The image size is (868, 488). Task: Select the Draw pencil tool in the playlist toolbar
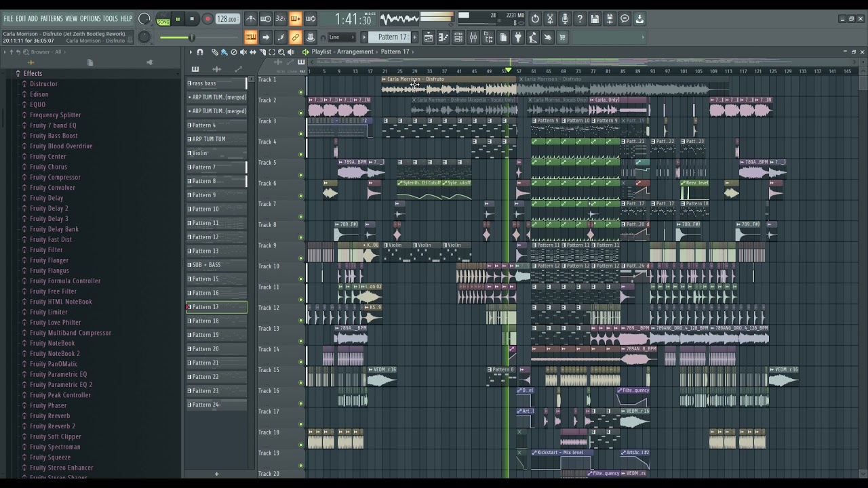click(215, 52)
